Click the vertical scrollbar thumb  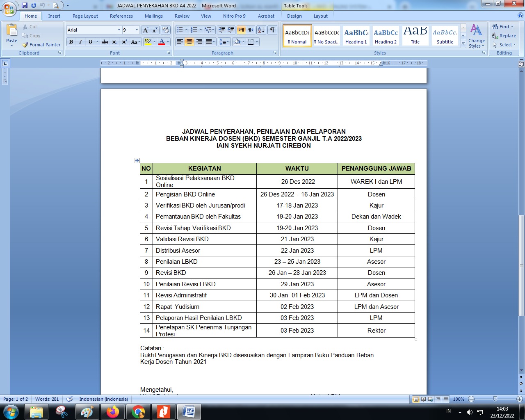521,266
